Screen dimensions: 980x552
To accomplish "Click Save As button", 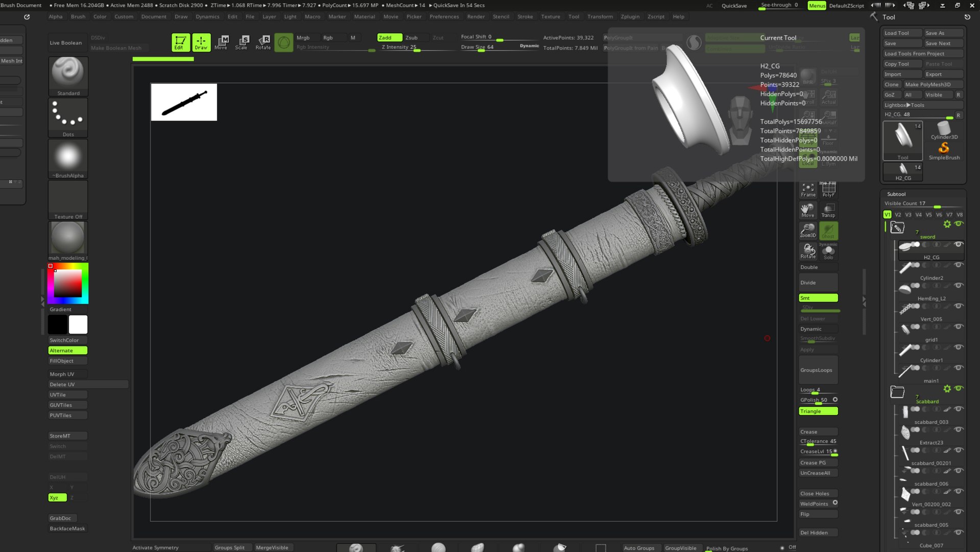I will click(944, 33).
